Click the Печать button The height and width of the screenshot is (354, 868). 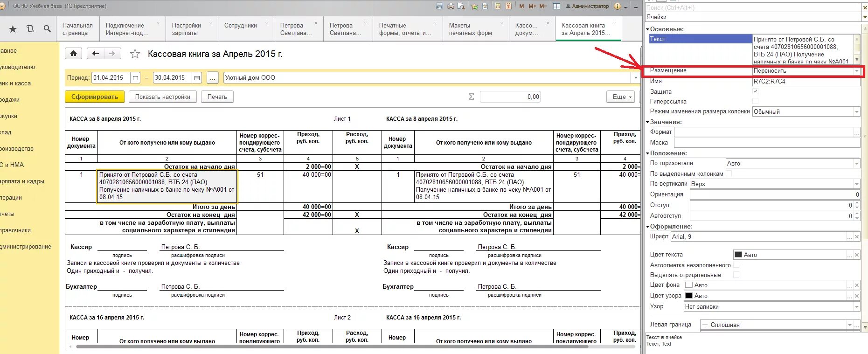217,97
